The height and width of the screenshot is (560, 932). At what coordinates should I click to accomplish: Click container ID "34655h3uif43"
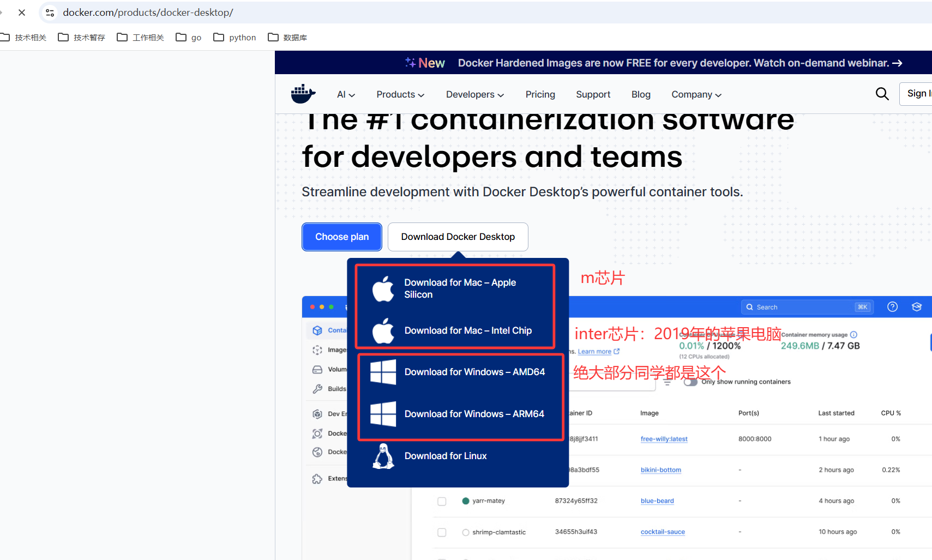(576, 532)
